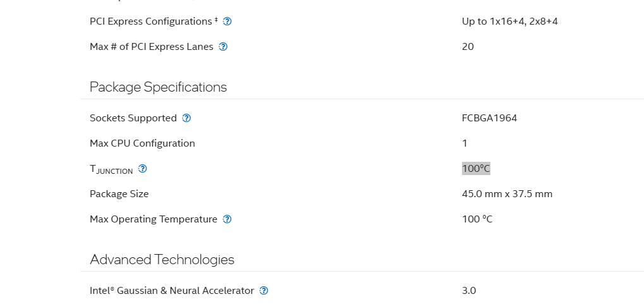The height and width of the screenshot is (304, 644).
Task: Click the Sockets Supported label text
Action: pos(133,118)
